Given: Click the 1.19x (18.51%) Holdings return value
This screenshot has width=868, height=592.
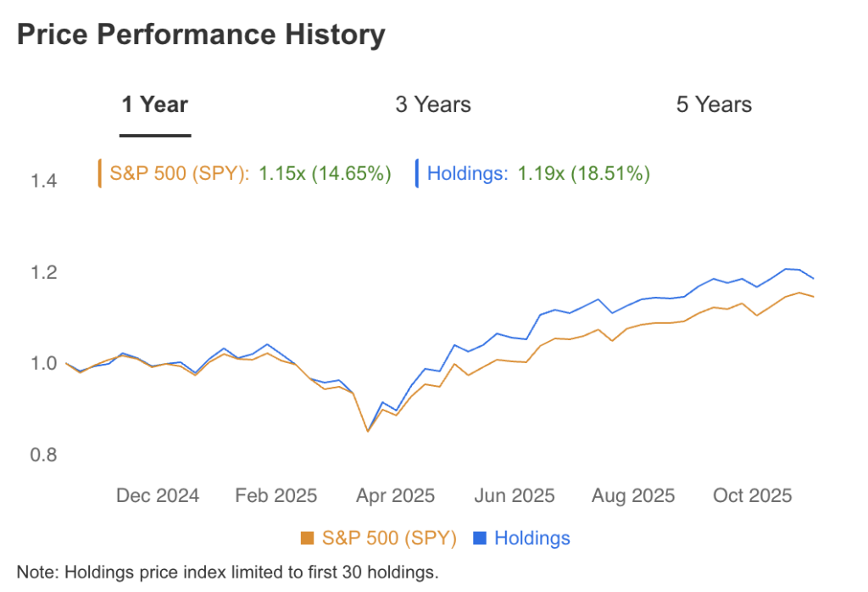Looking at the screenshot, I should (x=584, y=174).
